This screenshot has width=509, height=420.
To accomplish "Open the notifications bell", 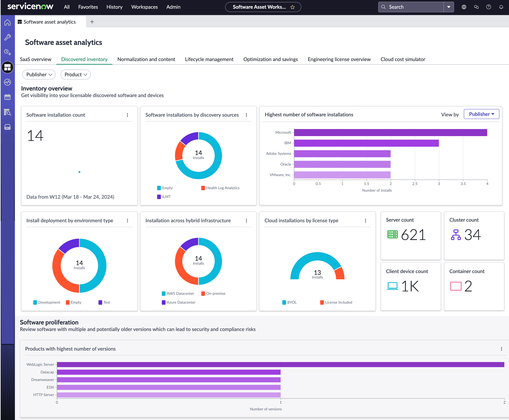I will [x=501, y=7].
